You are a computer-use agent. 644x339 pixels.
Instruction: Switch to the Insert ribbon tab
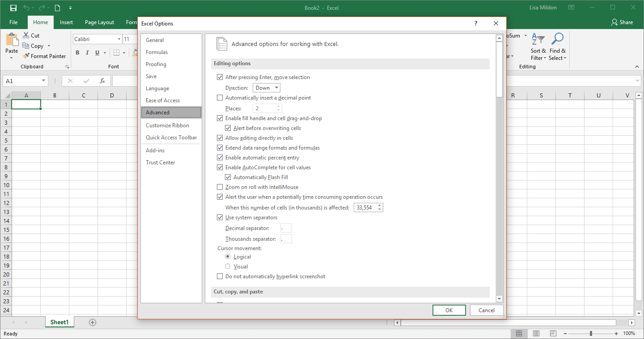click(66, 22)
